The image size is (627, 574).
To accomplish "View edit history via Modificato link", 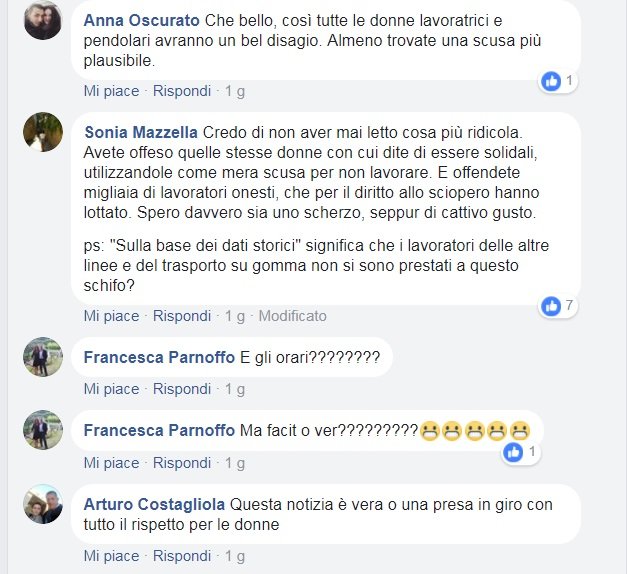I will (292, 316).
